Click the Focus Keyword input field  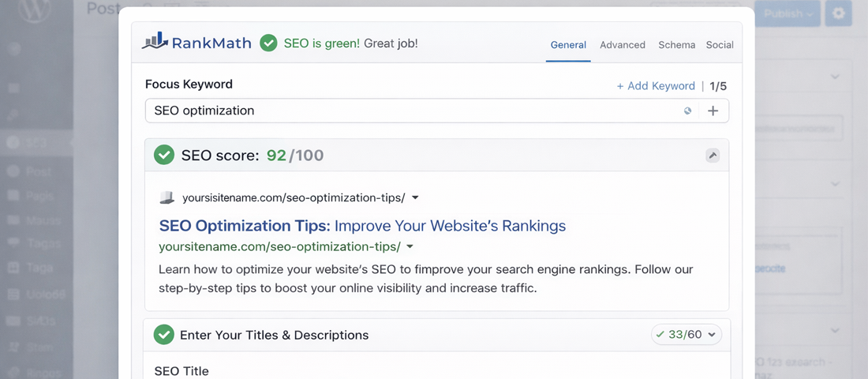(437, 111)
